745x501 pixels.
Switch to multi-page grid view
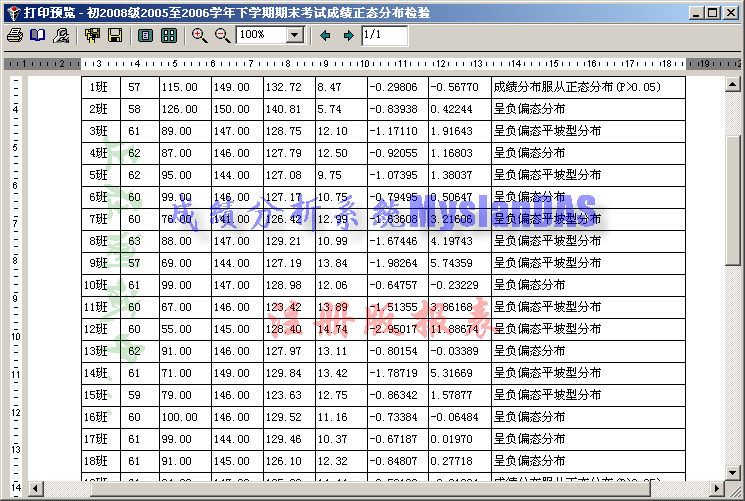[169, 35]
